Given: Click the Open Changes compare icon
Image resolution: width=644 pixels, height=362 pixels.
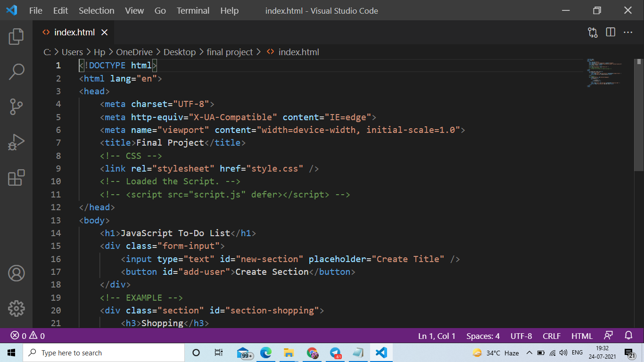Looking at the screenshot, I should pos(593,32).
